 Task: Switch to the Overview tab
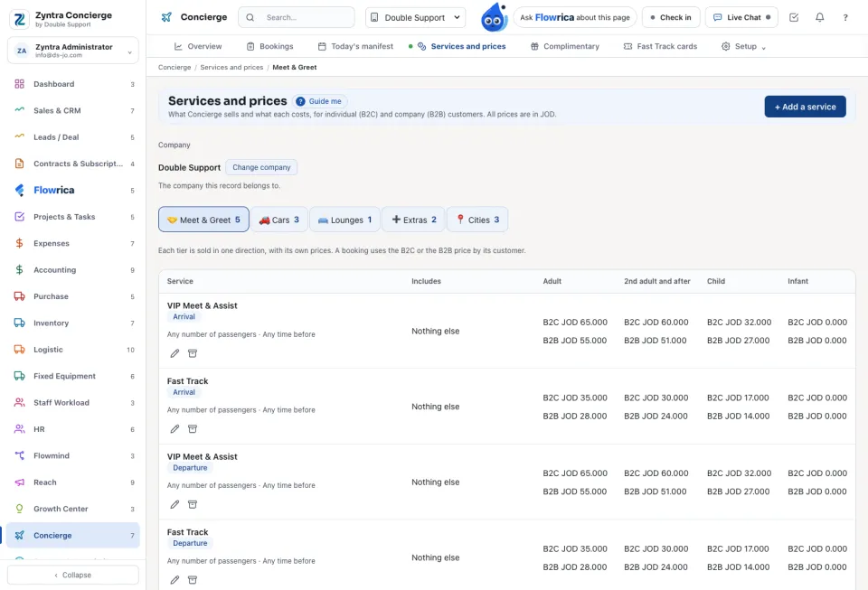198,46
